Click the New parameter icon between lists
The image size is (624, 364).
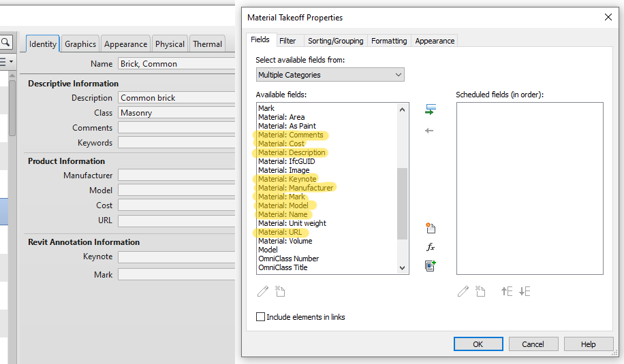click(x=431, y=228)
